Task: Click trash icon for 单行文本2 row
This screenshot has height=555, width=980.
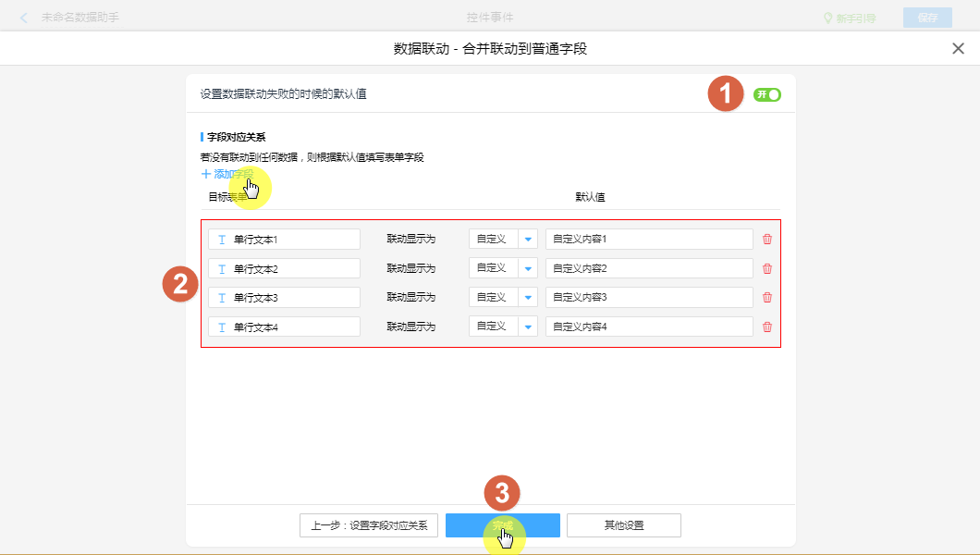Action: coord(766,268)
